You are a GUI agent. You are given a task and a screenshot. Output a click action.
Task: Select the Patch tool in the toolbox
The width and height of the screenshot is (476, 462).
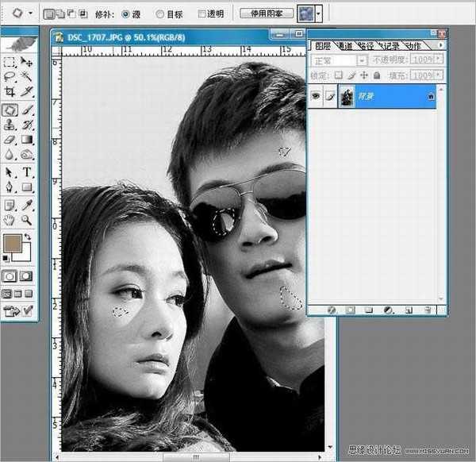[x=10, y=110]
